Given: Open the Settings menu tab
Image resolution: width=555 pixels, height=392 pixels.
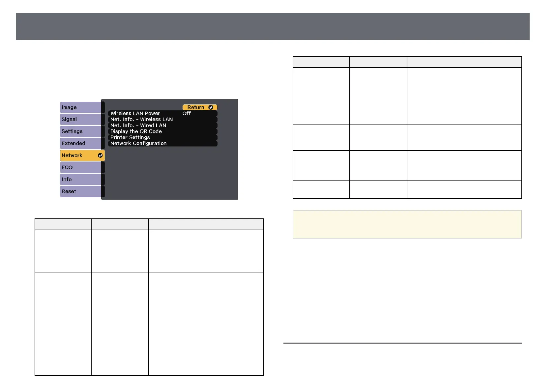Looking at the screenshot, I should (x=80, y=131).
